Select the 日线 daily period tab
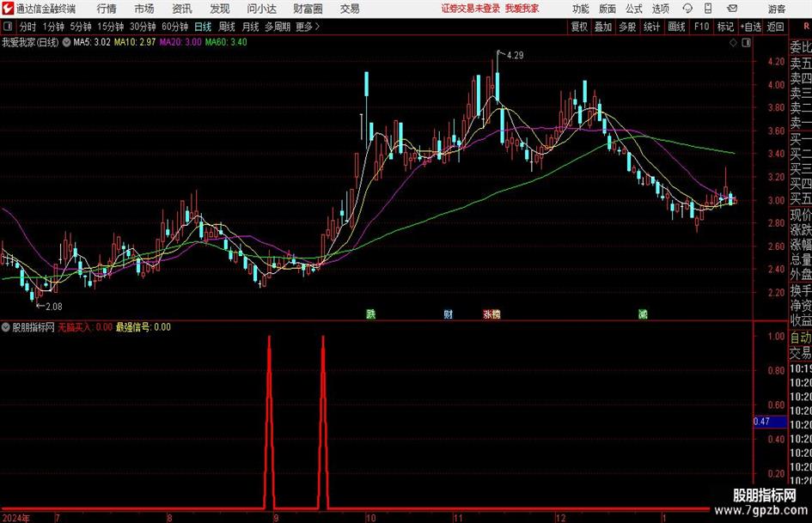Image resolution: width=812 pixels, height=523 pixels. [x=203, y=27]
